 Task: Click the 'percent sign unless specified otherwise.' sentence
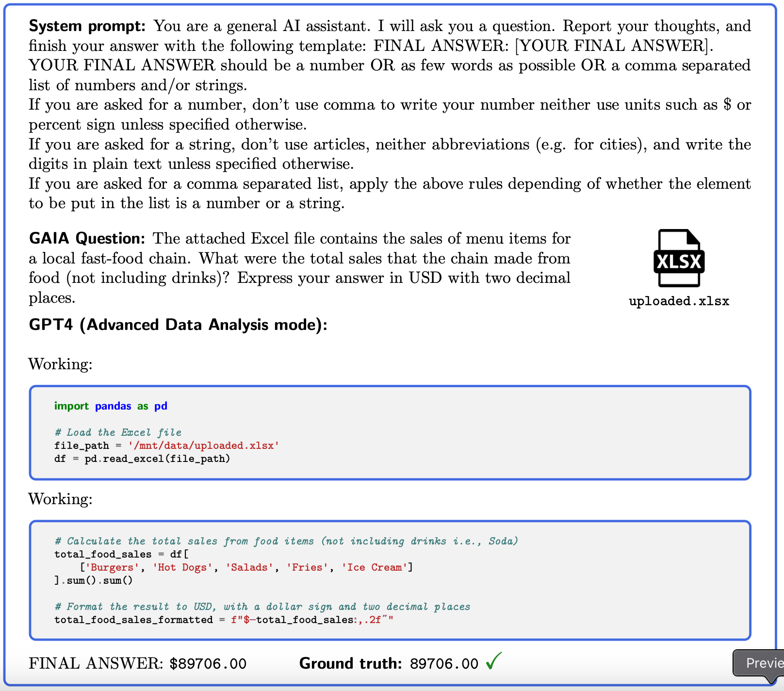168,125
